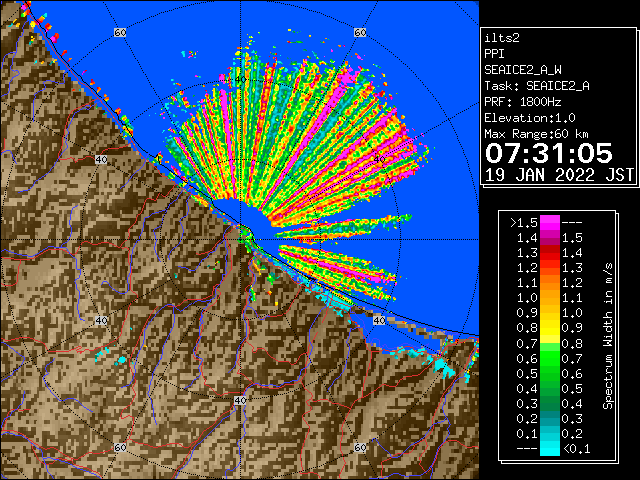640x480 pixels.
Task: Click the "40" range label due south of radar
Action: (240, 400)
